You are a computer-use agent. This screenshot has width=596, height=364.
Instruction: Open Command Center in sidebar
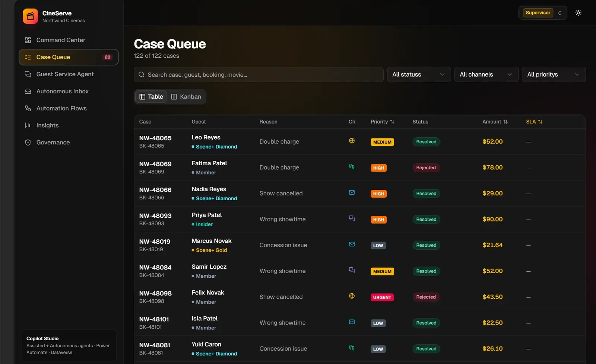click(x=69, y=40)
